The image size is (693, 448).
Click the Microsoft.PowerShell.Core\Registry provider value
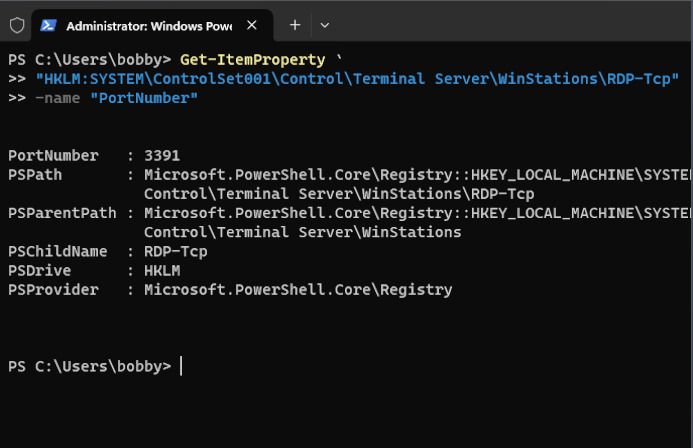pyautogui.click(x=298, y=290)
